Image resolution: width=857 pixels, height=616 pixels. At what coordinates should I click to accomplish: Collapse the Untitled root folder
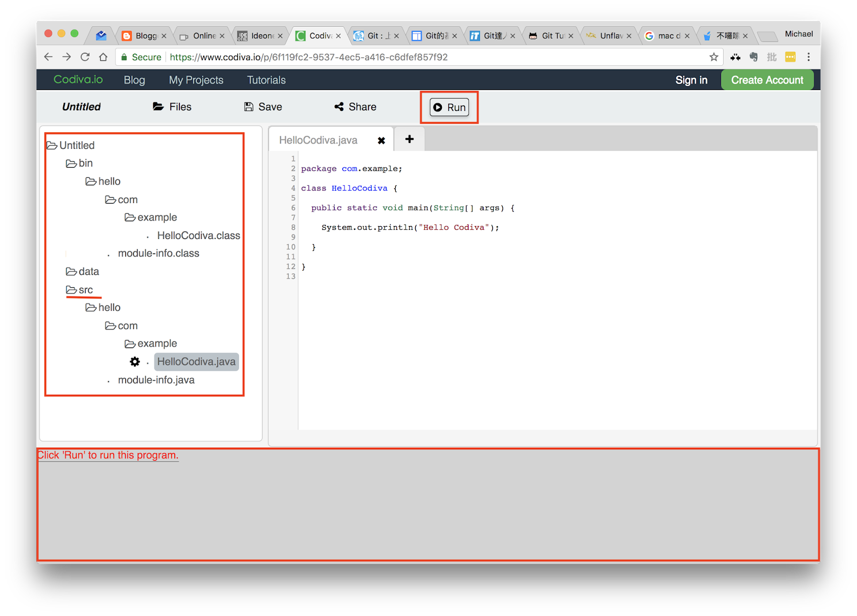71,145
